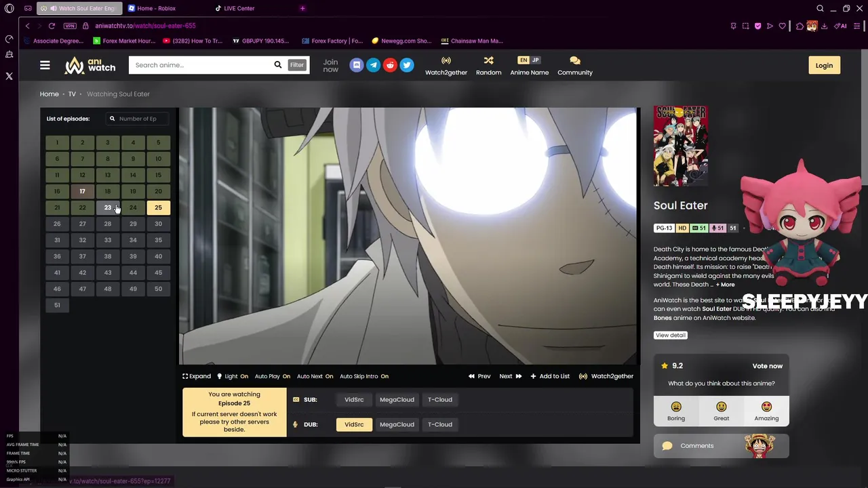This screenshot has height=488, width=868.
Task: Toggle Auto Skip Intro setting
Action: (x=364, y=376)
